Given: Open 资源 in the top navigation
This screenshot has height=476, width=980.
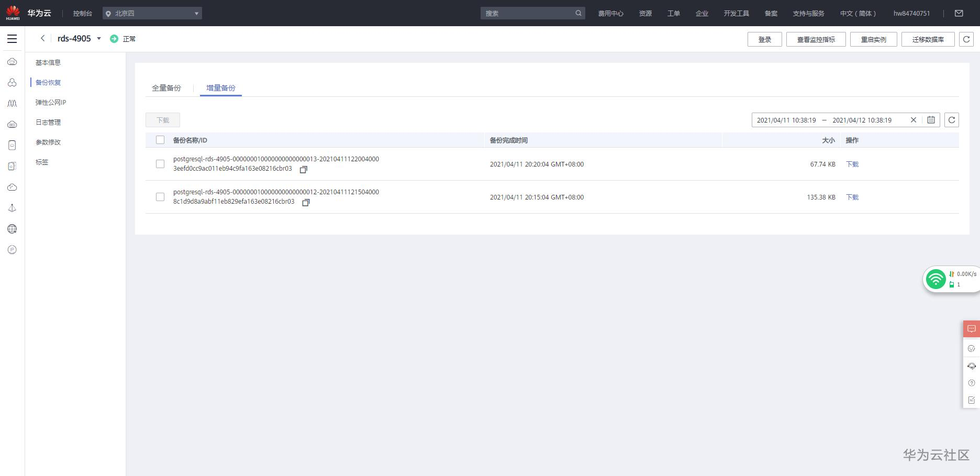Looking at the screenshot, I should point(645,14).
